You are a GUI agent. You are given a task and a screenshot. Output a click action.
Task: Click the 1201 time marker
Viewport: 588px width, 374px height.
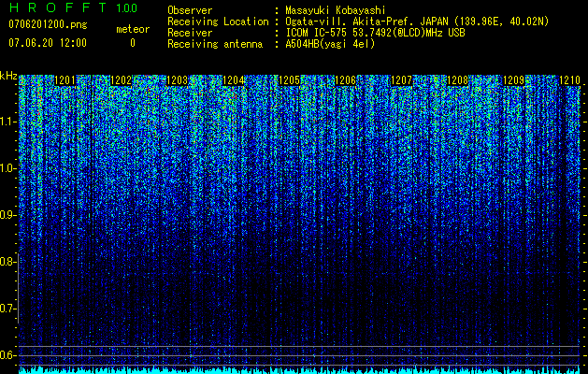(x=65, y=80)
